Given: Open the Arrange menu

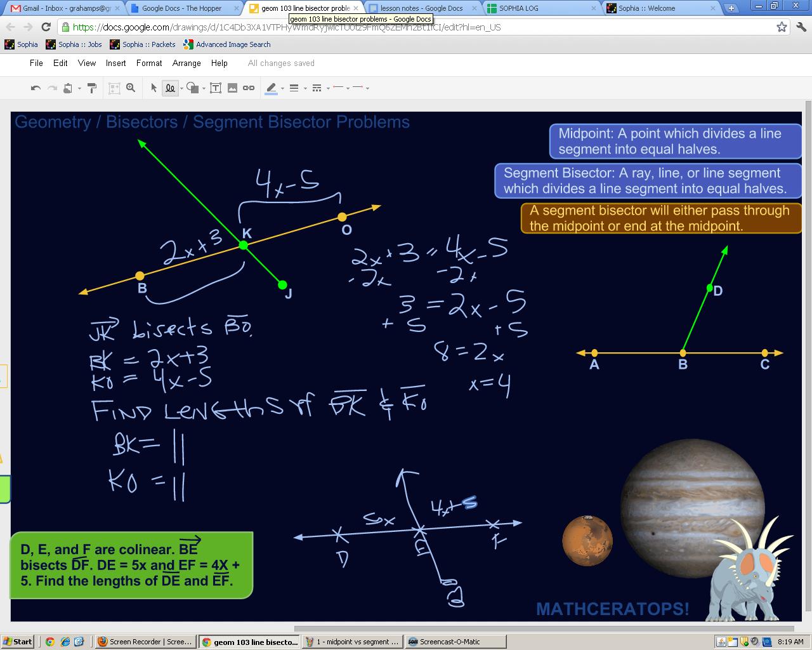Looking at the screenshot, I should (x=187, y=63).
